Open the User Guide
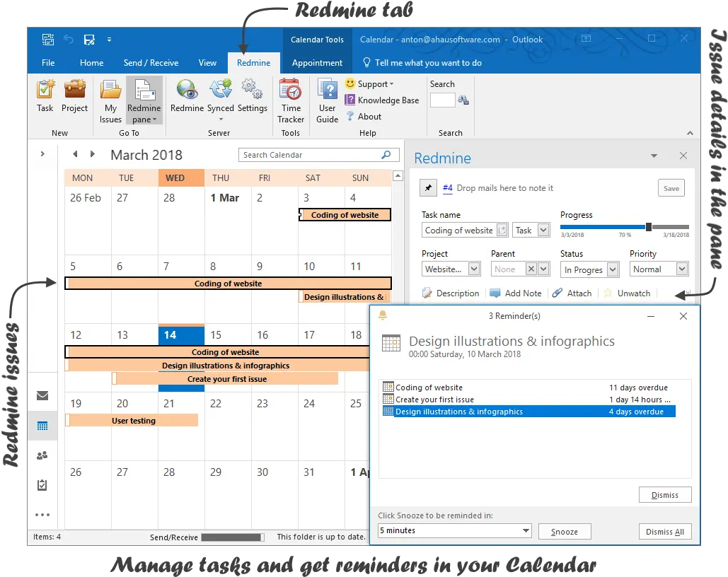The image size is (728, 577). point(328,101)
